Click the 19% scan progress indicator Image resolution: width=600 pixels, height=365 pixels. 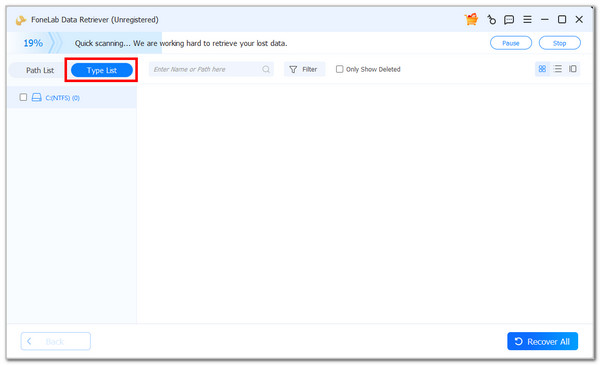33,43
